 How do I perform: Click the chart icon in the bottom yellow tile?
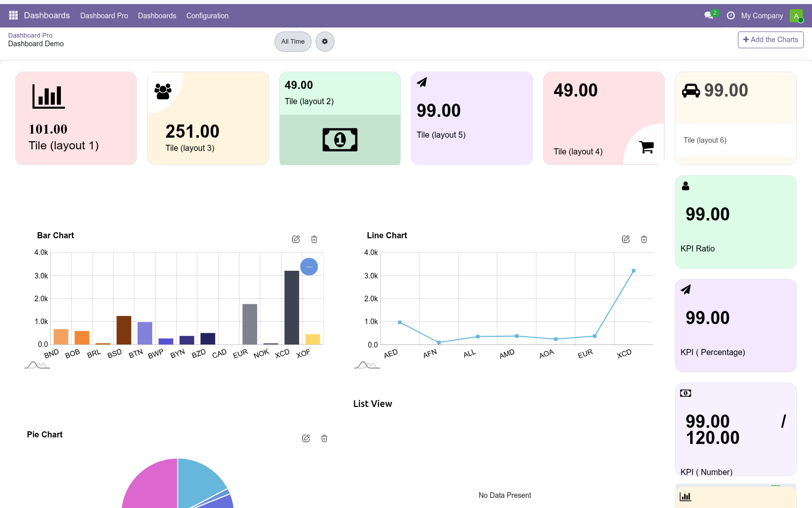(x=686, y=496)
